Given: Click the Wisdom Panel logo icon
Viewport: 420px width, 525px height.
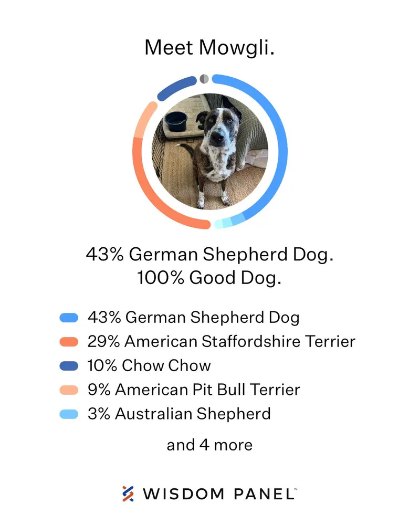Looking at the screenshot, I should pos(128,493).
